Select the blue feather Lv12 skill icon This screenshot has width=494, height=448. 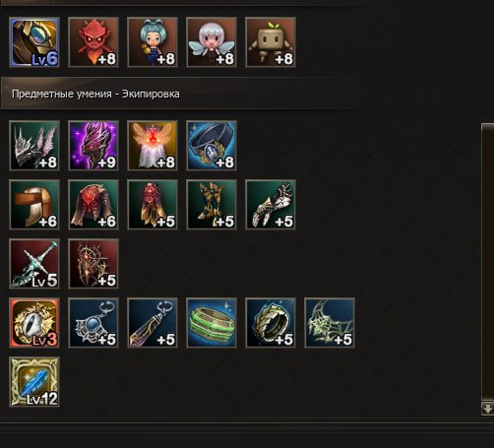click(x=34, y=382)
